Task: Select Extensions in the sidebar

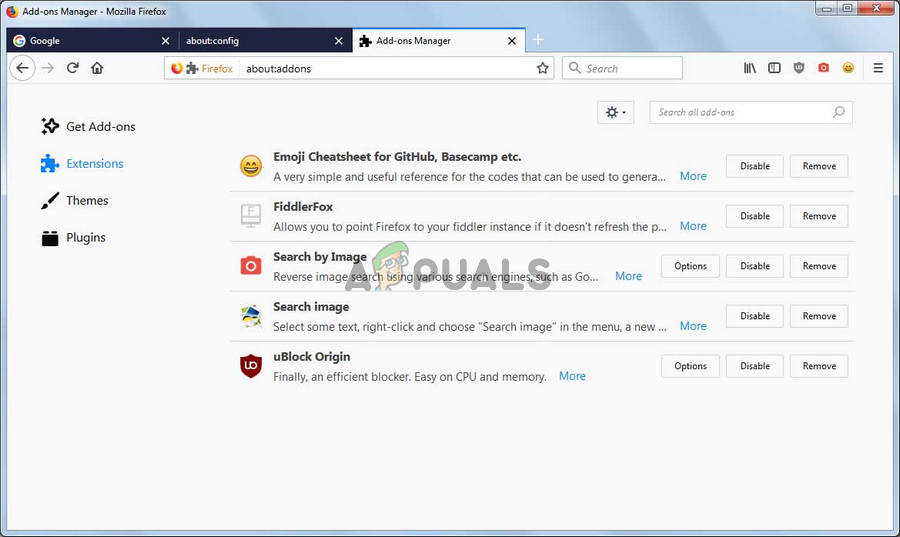Action: point(82,164)
